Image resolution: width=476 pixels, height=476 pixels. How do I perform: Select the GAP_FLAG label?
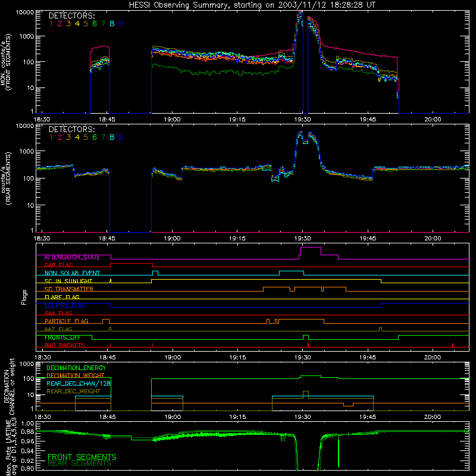tap(58, 265)
